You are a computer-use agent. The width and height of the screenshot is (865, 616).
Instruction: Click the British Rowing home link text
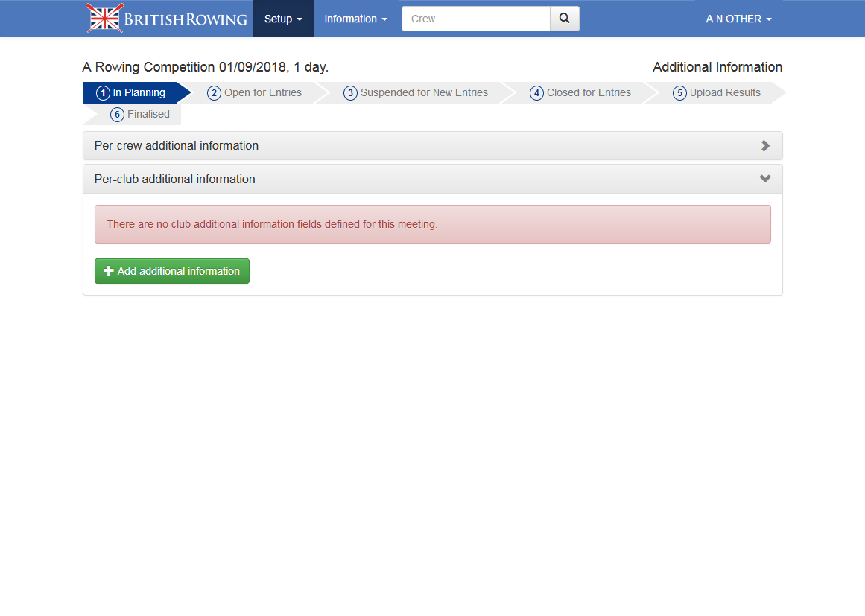tap(186, 19)
